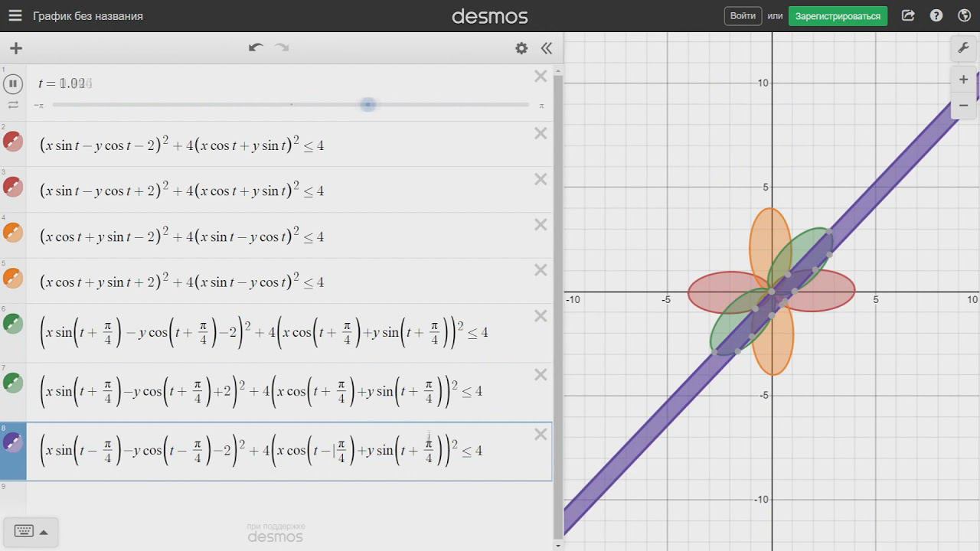This screenshot has height=551, width=980.
Task: Click the Зарегистрироваться sign-up button
Action: tap(838, 16)
